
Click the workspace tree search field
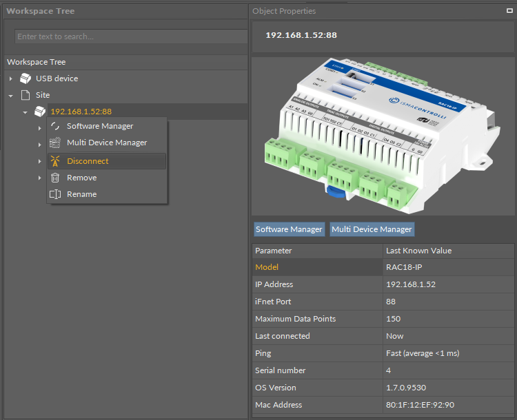click(x=131, y=36)
